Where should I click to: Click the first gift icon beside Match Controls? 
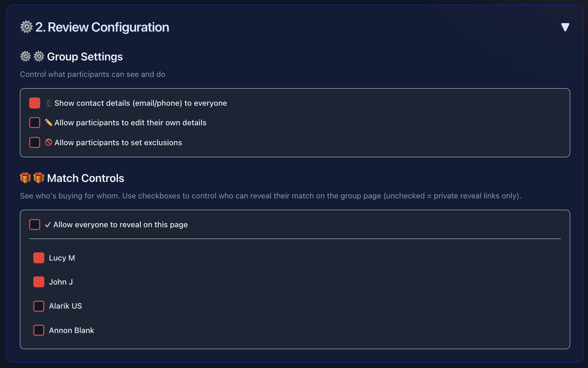[x=25, y=178]
